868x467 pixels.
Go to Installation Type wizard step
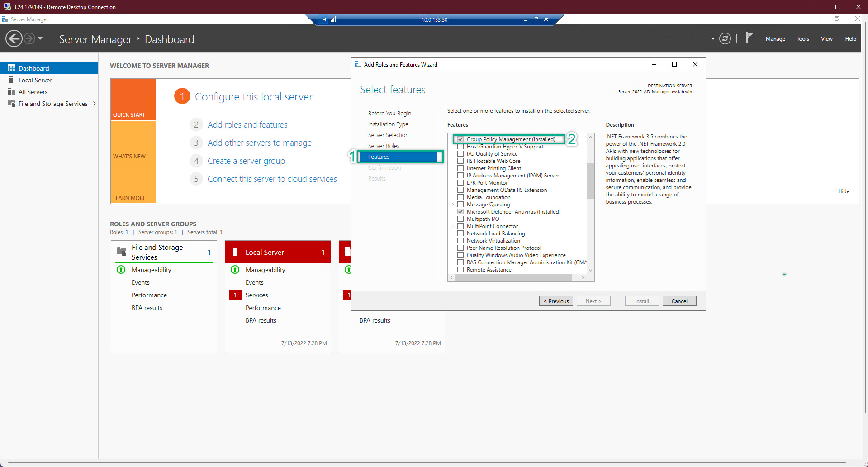click(388, 124)
